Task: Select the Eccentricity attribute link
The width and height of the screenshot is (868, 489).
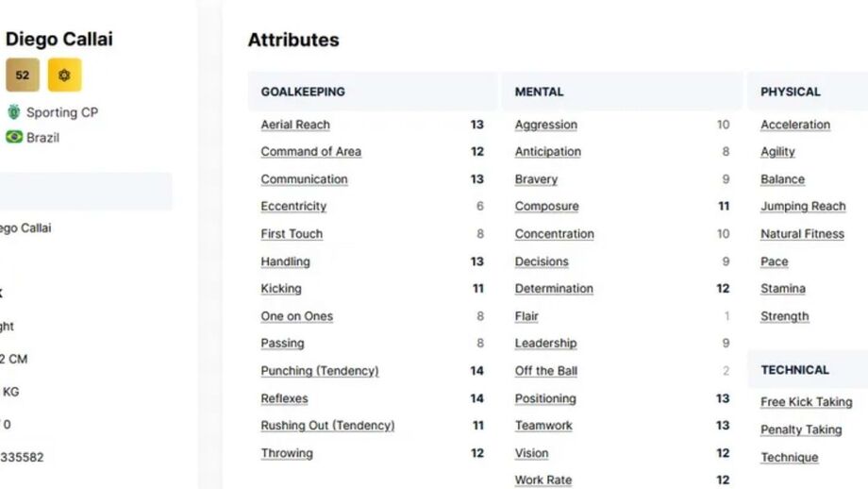Action: click(293, 207)
